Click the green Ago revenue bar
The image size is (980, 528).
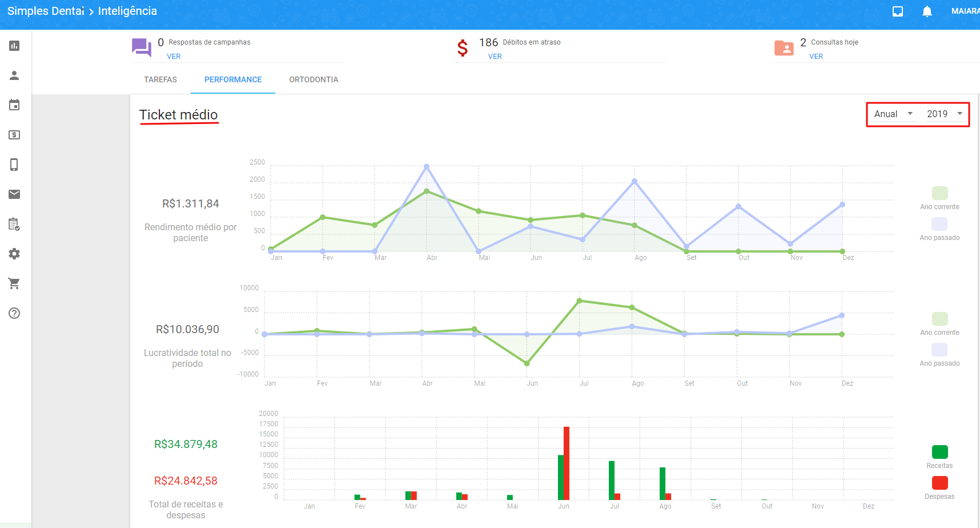662,484
